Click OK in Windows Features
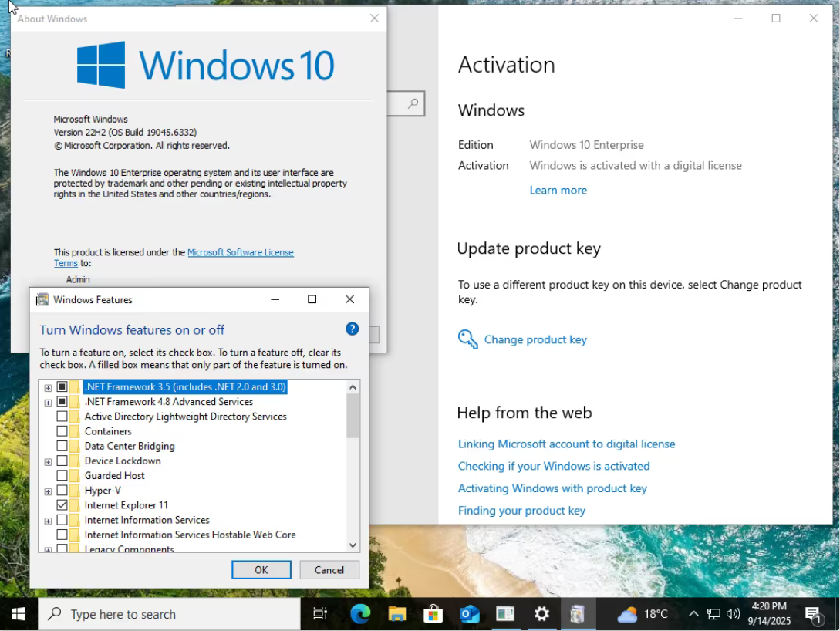 point(261,570)
